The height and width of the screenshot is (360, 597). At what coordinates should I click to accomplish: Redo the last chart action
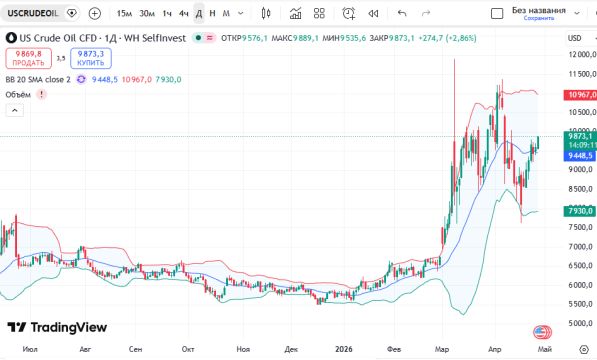point(426,13)
